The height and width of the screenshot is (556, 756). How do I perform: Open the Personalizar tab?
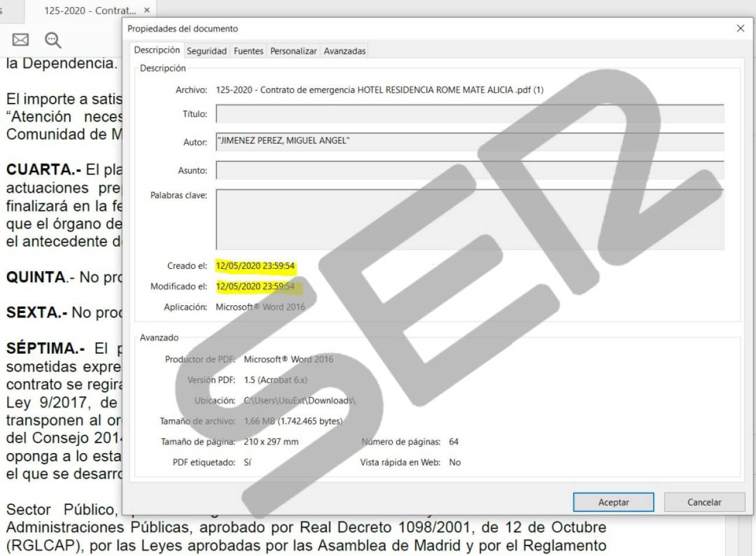click(293, 51)
